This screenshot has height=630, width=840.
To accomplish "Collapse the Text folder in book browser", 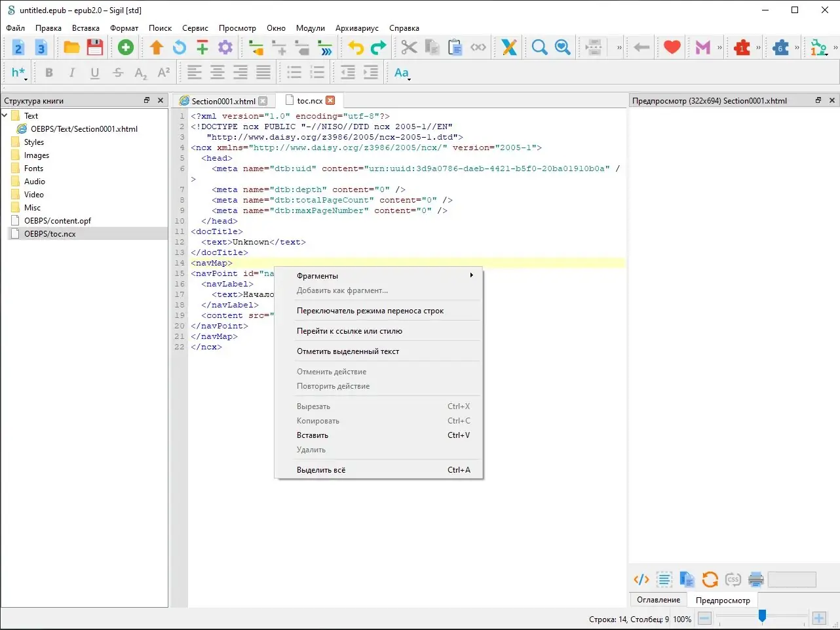I will click(5, 116).
